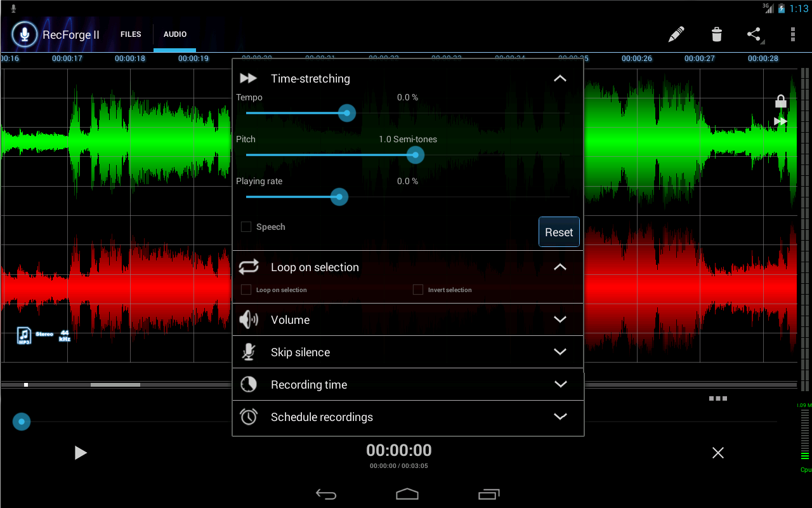This screenshot has height=508, width=812.
Task: Check the Loop on selection checkbox
Action: pyautogui.click(x=245, y=289)
